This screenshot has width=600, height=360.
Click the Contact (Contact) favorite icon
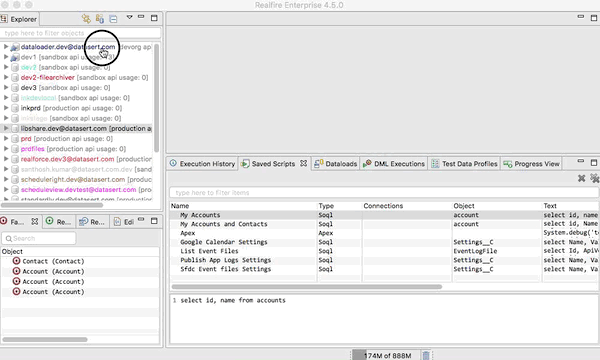16,261
